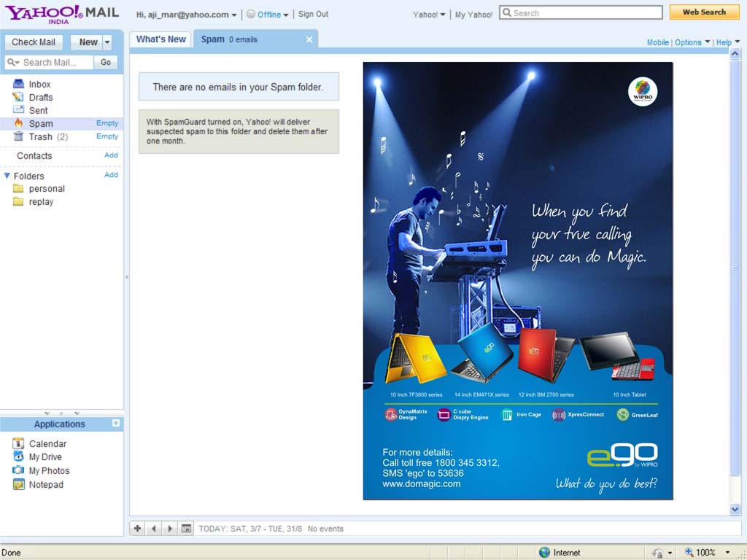The width and height of the screenshot is (747, 560).
Task: Click the Spam flame icon
Action: (18, 122)
